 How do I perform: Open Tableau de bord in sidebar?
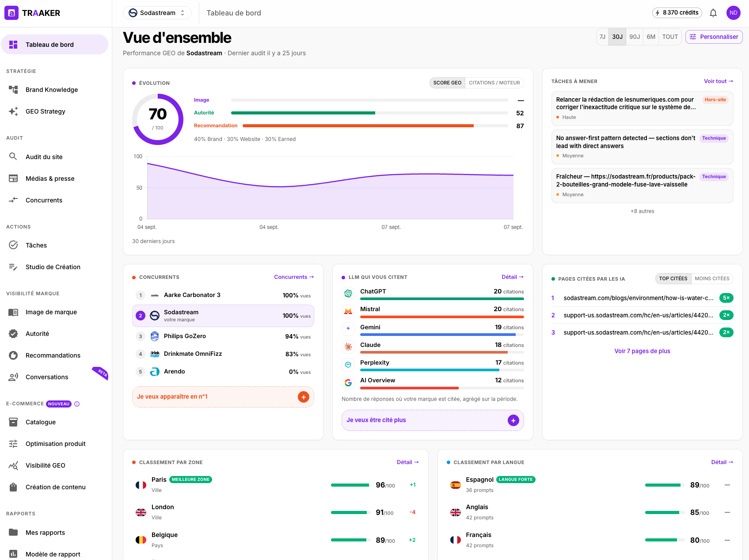pos(55,45)
